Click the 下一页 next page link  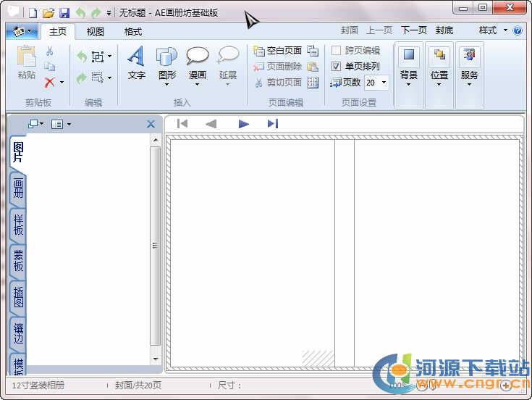[x=414, y=30]
